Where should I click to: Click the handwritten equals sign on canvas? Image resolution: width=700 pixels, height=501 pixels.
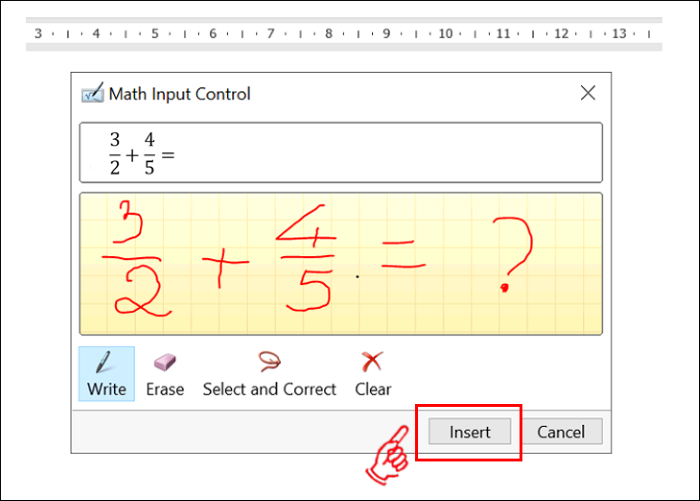(x=402, y=268)
